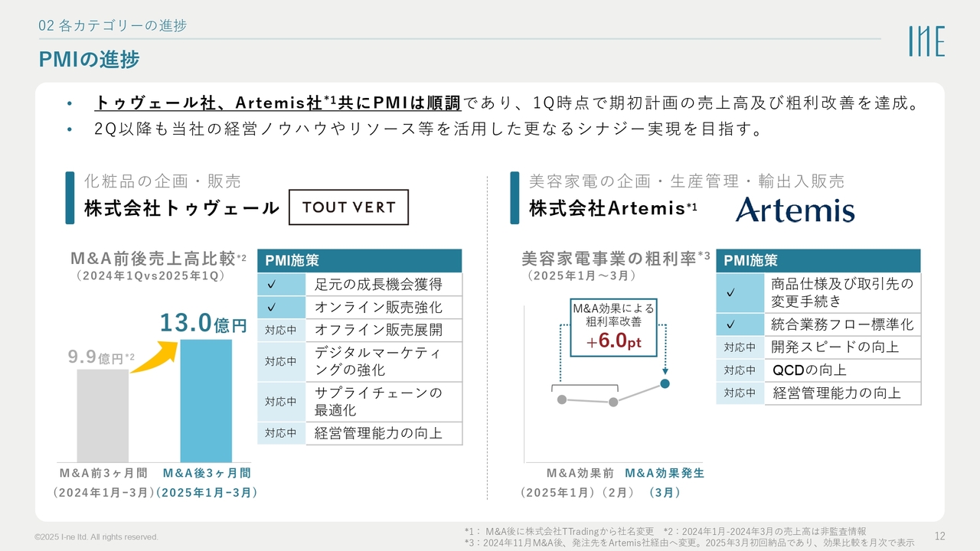Click the row 開発スピードの向上
This screenshot has height=551, width=980.
(x=818, y=347)
